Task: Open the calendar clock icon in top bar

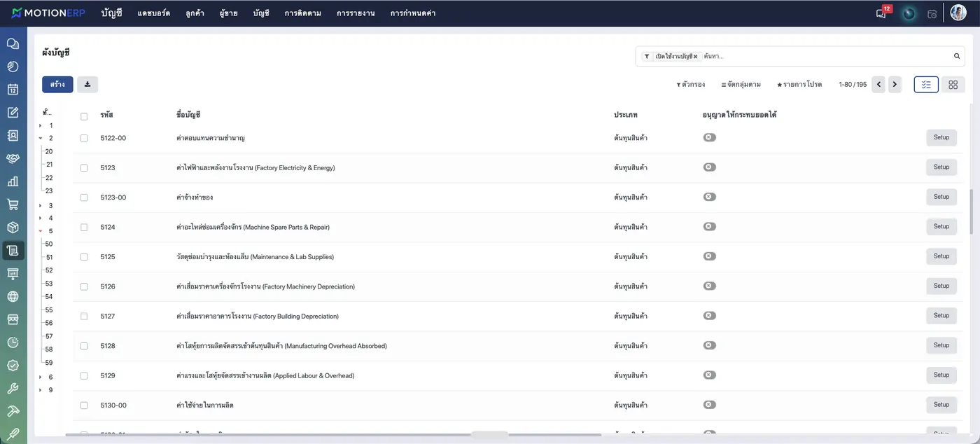Action: (x=932, y=13)
